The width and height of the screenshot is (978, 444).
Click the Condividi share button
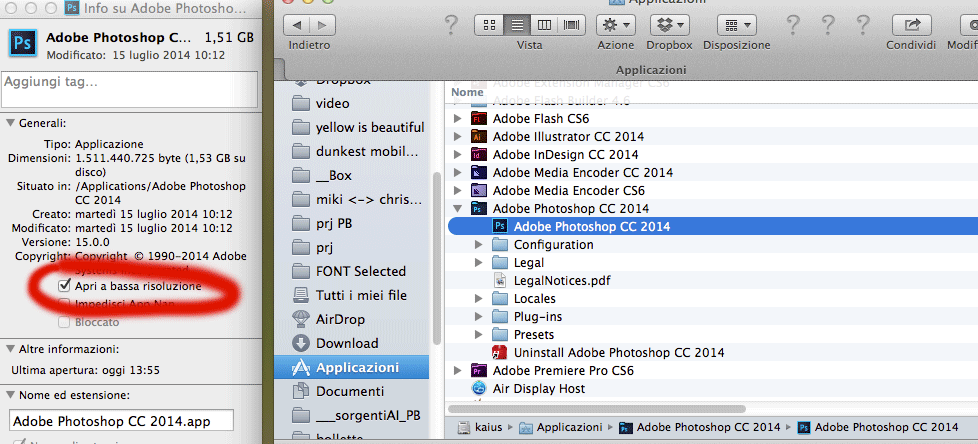pyautogui.click(x=911, y=25)
